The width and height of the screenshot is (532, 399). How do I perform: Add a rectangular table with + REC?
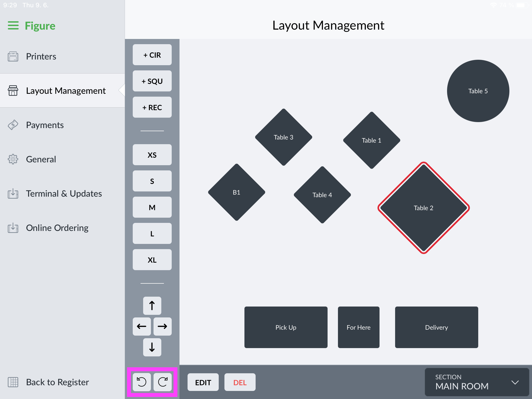pyautogui.click(x=152, y=107)
